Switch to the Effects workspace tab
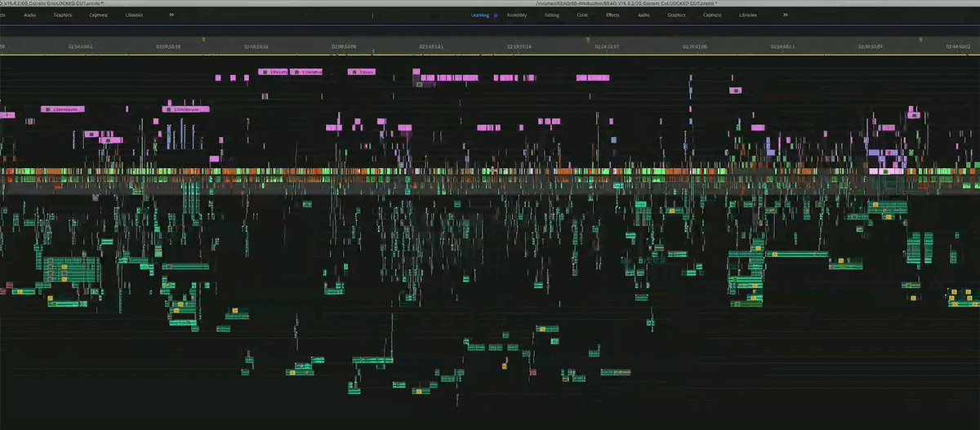Screen dimensions: 980x430 point(612,15)
